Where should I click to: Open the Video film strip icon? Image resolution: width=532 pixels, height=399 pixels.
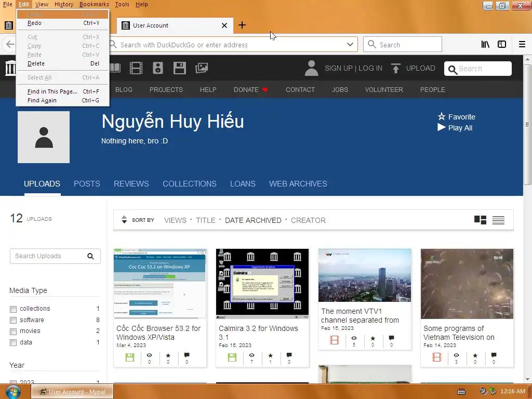(136, 68)
